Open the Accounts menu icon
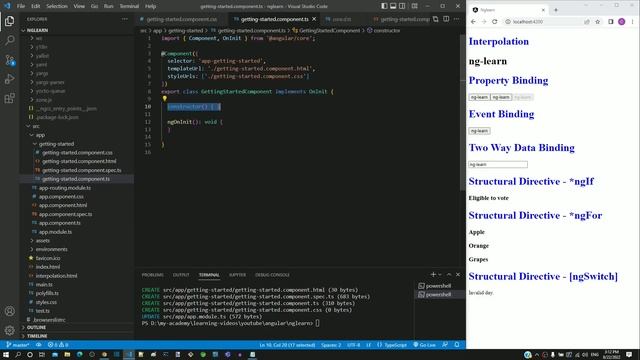 tap(9, 311)
